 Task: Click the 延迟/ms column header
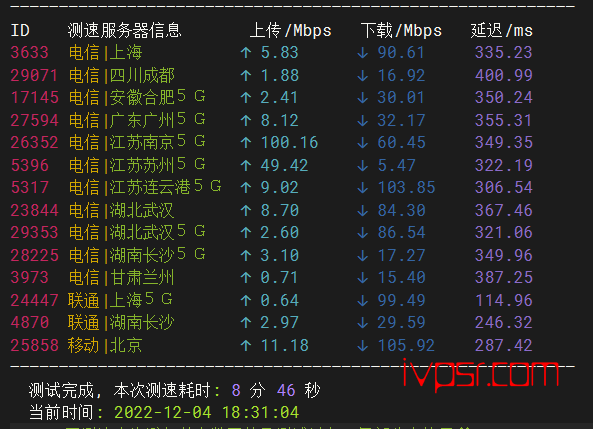tap(501, 31)
